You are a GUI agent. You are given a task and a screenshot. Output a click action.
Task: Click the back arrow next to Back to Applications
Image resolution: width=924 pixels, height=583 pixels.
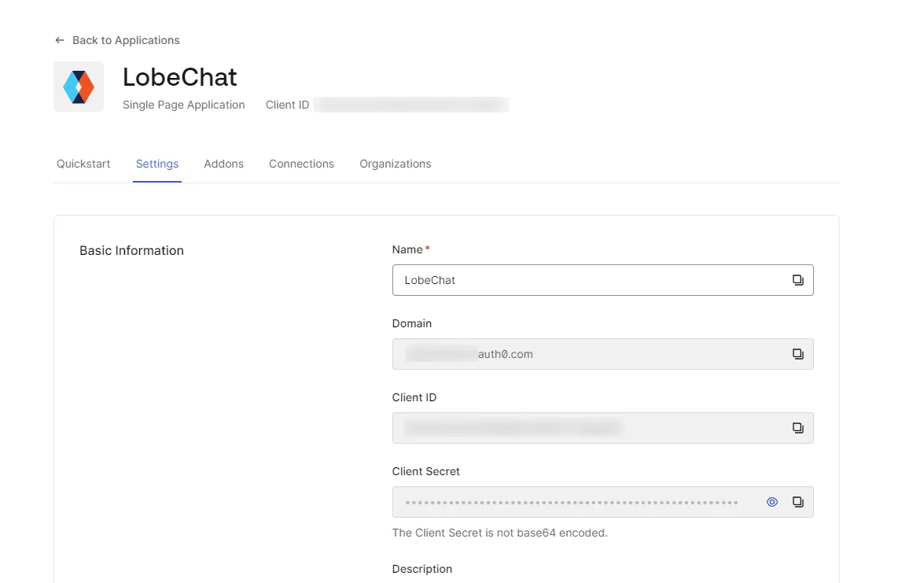click(59, 39)
